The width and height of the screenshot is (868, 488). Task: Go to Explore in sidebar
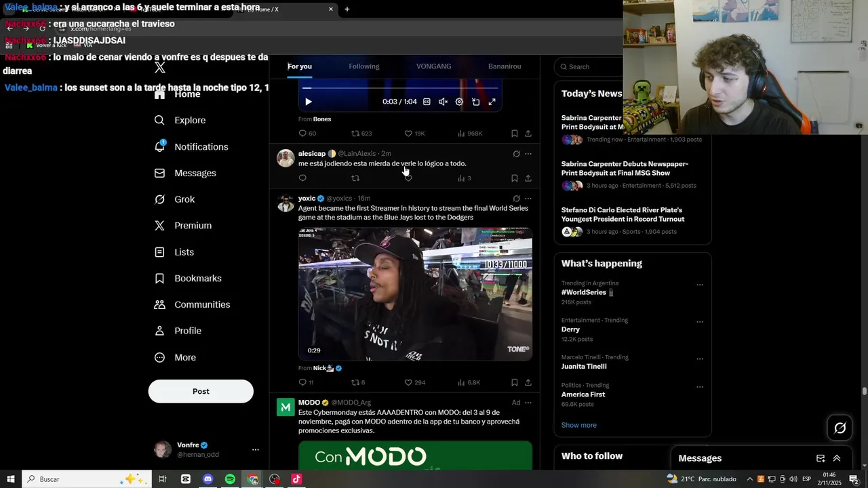(x=180, y=120)
